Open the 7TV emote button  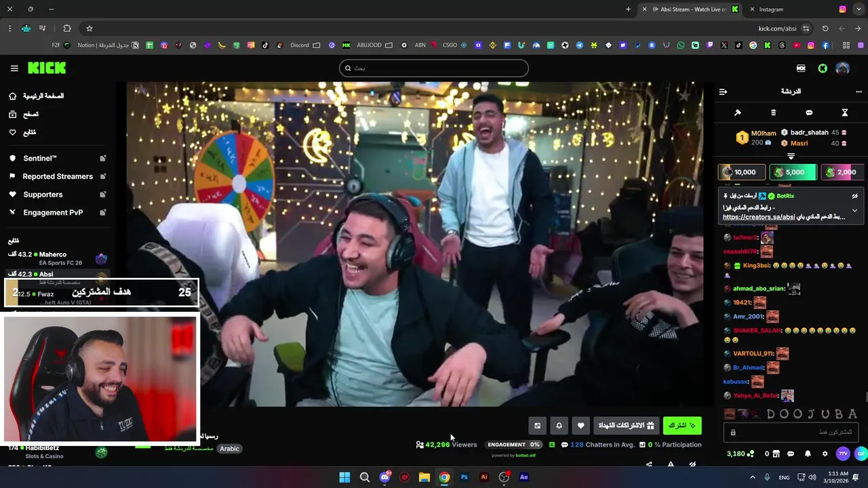pos(843,453)
